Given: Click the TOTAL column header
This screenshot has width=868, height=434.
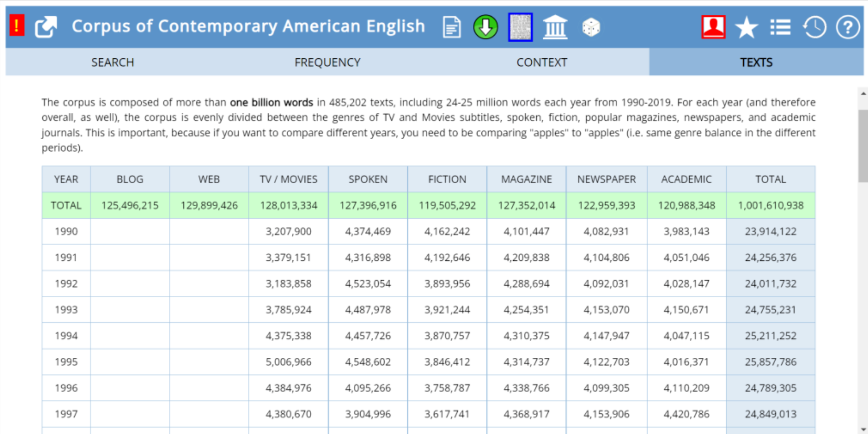Looking at the screenshot, I should [771, 179].
